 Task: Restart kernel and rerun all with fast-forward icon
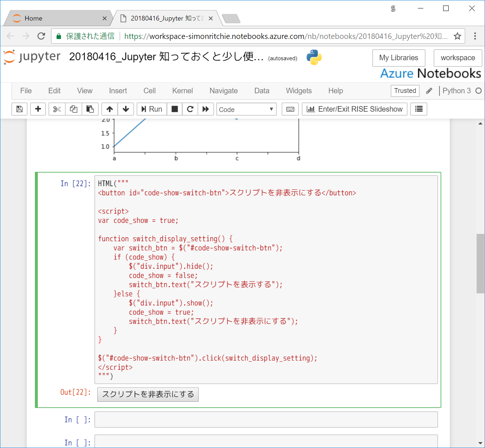coord(206,109)
